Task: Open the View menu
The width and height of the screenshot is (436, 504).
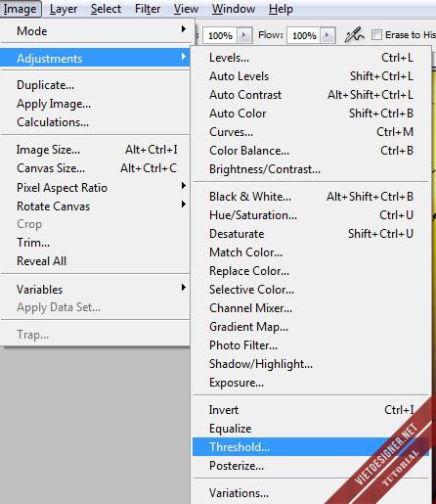Action: pos(186,9)
